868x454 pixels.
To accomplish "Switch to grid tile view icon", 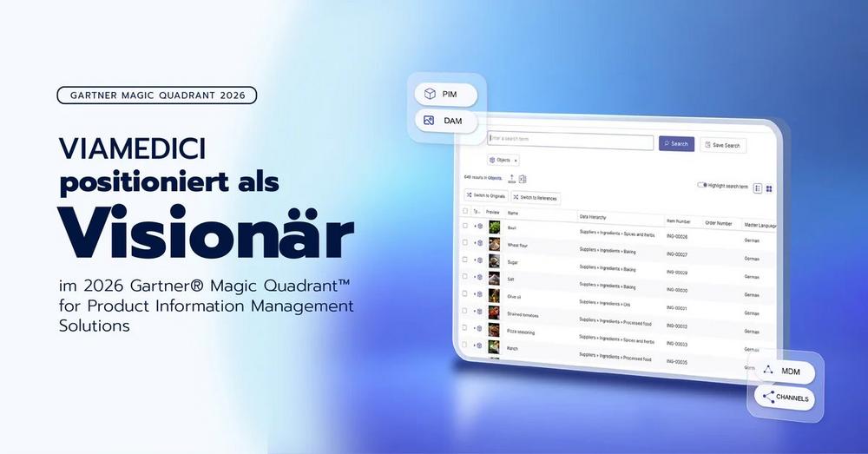I will pos(769,188).
